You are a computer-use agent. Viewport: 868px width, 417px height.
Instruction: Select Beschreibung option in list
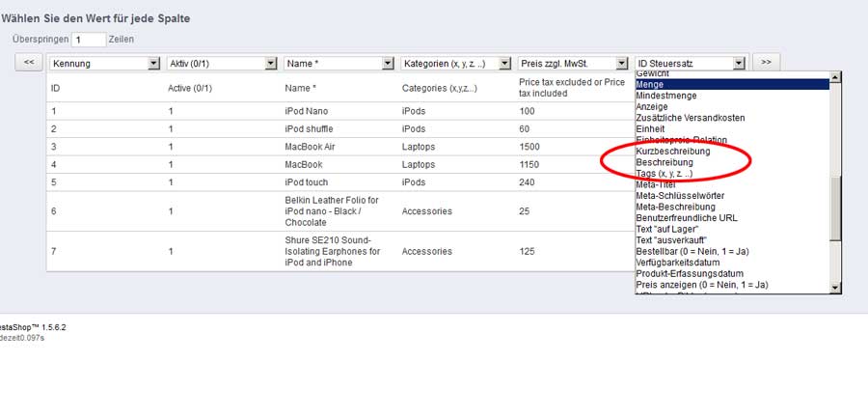(x=731, y=163)
